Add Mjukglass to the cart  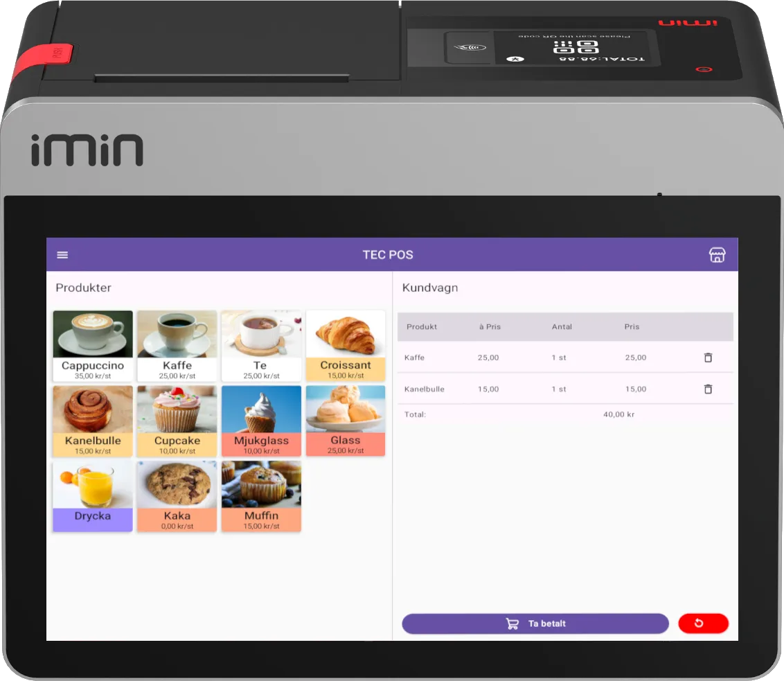[x=262, y=421]
